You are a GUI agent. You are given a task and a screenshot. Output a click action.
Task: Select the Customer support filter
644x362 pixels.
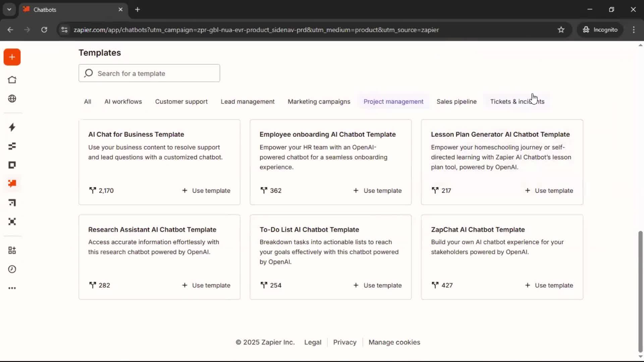tap(181, 102)
